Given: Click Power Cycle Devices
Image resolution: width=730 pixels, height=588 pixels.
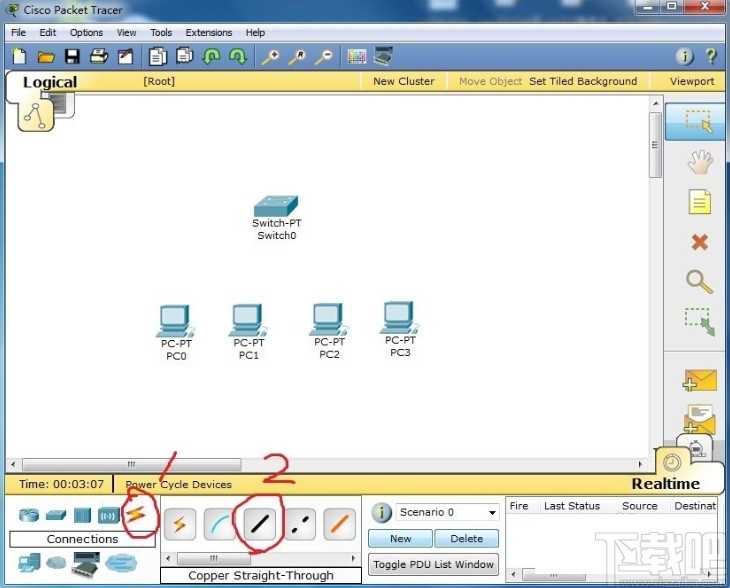Looking at the screenshot, I should 178,484.
